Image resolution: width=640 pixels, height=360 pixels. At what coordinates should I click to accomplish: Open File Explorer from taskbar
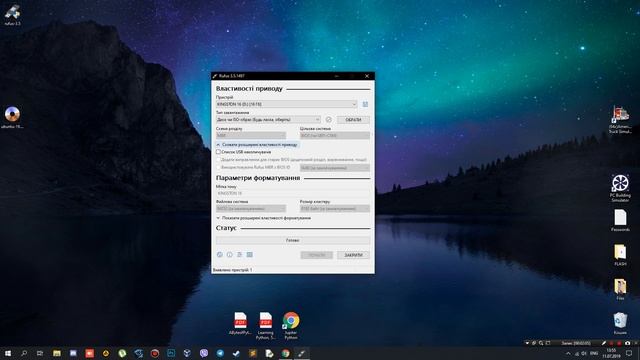pos(56,353)
